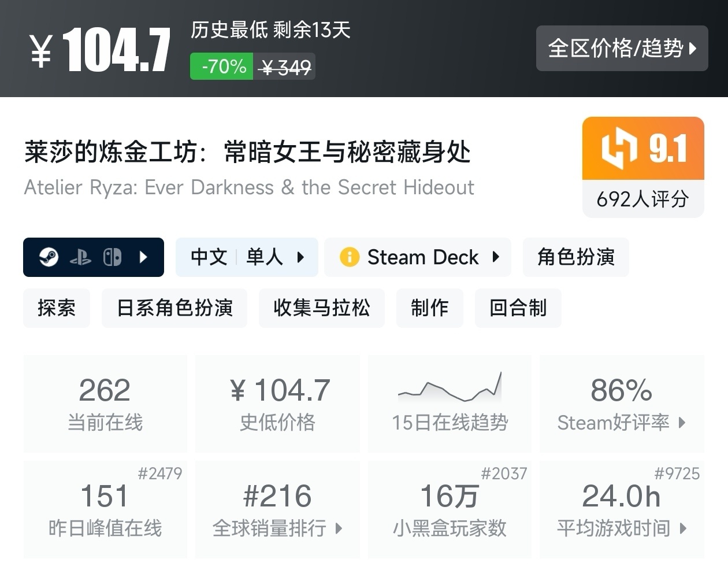Click the #2037 rank label
Screen dimensions: 728x566
pos(504,473)
